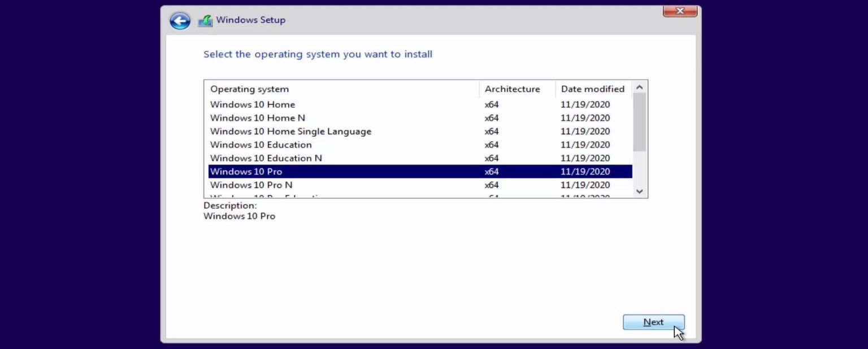Click the scroll-down arrow below the scrollbar
The image size is (868, 349).
(639, 191)
